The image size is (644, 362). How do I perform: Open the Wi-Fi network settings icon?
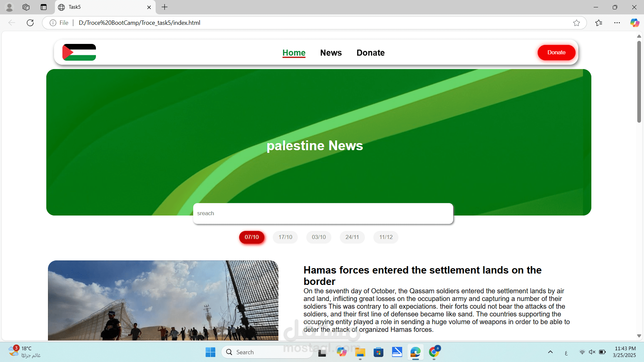pos(582,352)
